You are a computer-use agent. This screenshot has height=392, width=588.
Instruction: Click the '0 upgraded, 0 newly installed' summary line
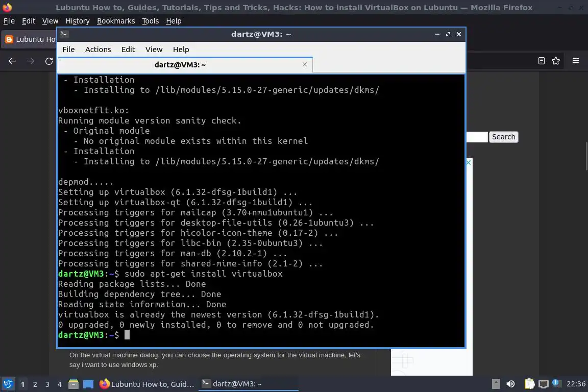click(216, 325)
